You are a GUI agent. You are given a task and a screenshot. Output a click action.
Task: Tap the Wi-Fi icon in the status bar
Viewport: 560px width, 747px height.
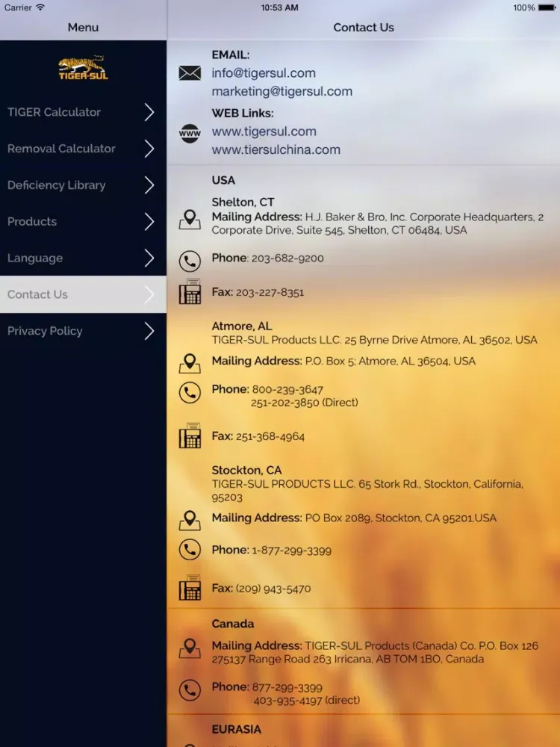click(x=40, y=7)
